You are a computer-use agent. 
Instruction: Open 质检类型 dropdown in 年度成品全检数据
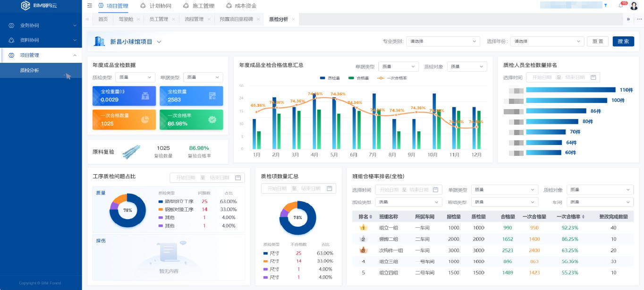point(135,77)
